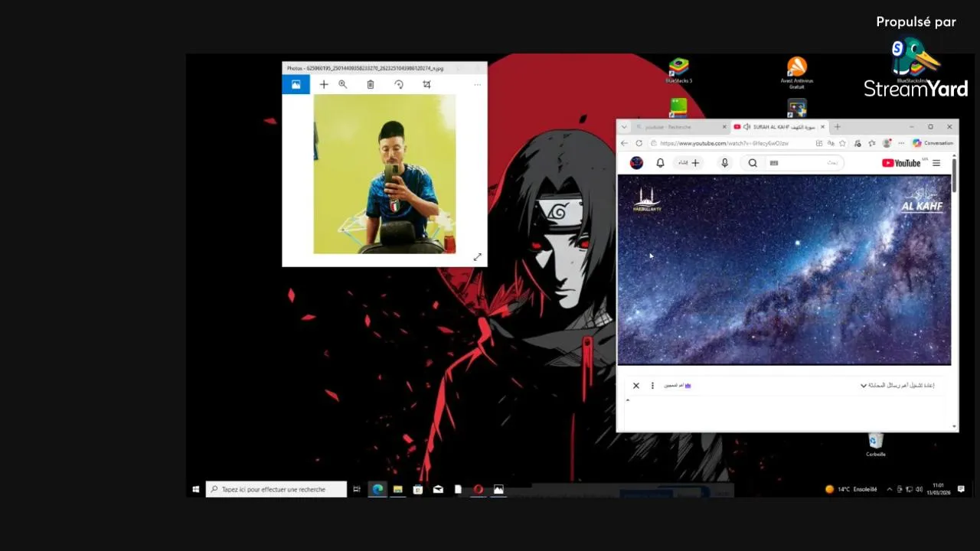This screenshot has height=551, width=980.
Task: Expand the photo to full screen
Action: coord(477,257)
